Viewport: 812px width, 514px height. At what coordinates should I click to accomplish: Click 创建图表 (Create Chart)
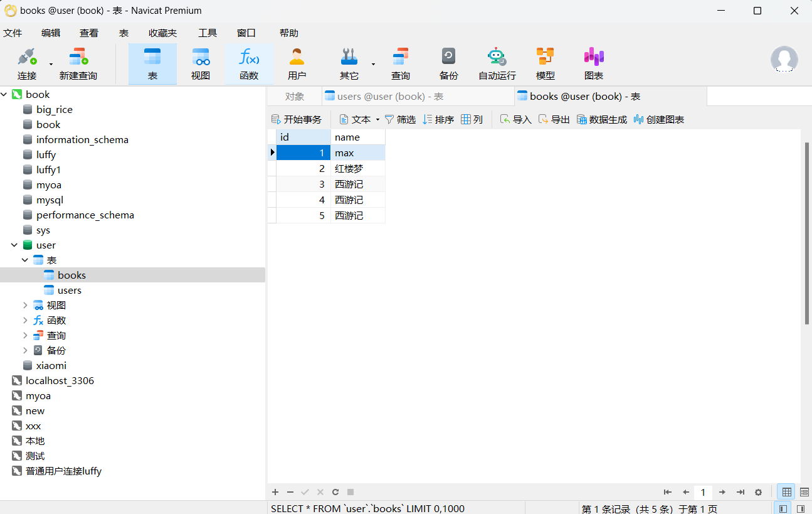[659, 119]
